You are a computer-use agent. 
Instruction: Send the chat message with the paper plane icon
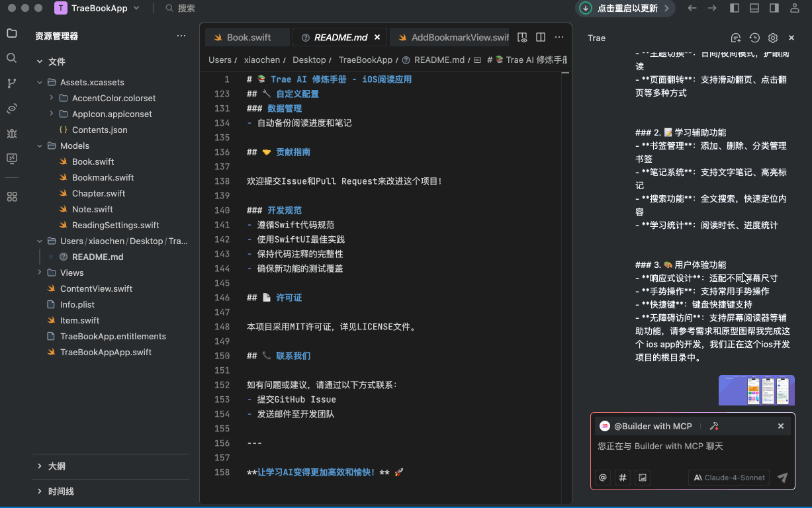tap(782, 477)
